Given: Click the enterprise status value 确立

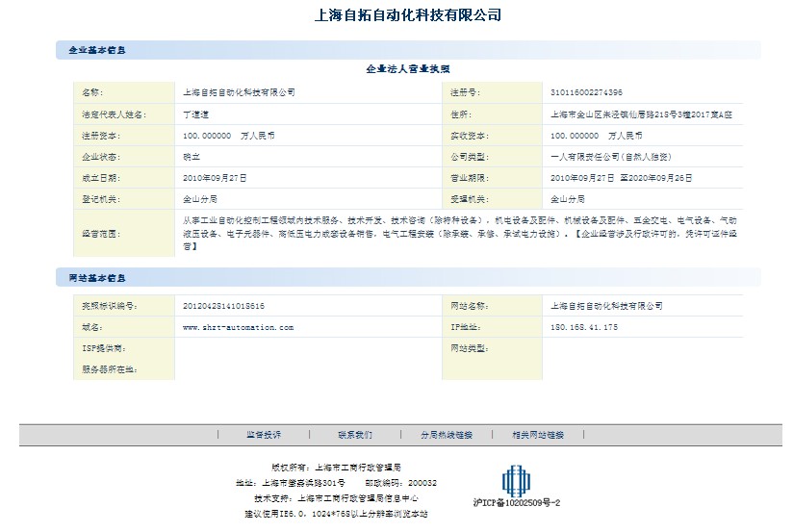Looking at the screenshot, I should [192, 157].
